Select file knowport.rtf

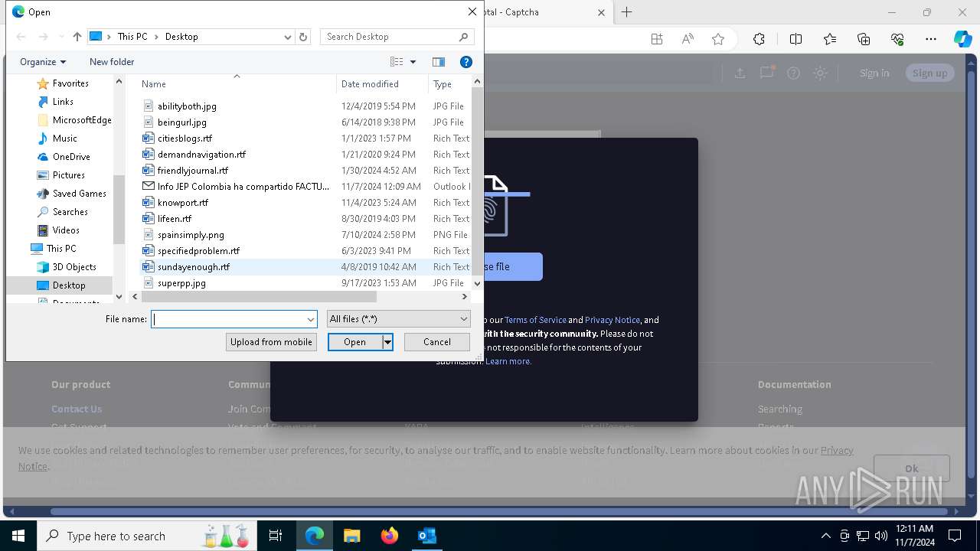(183, 203)
